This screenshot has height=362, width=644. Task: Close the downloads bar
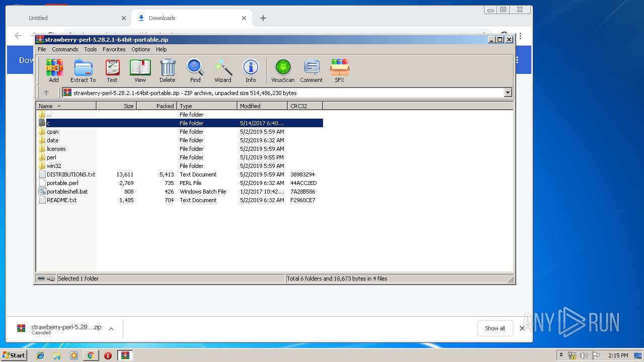point(522,328)
